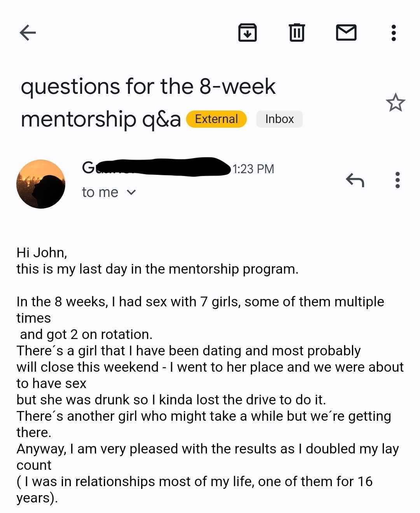Image resolution: width=420 pixels, height=513 pixels.
Task: Open the three-dot menu beside the reply arrow
Action: click(x=397, y=180)
